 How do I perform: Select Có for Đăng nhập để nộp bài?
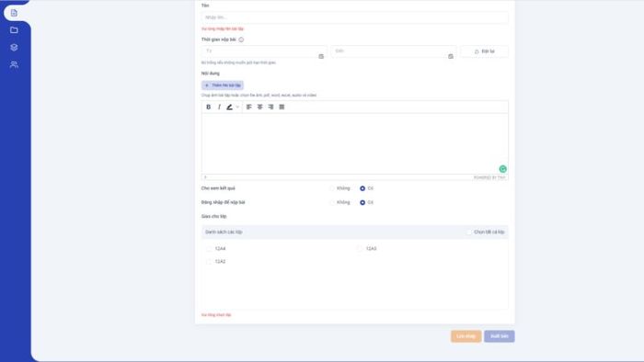[x=362, y=202]
